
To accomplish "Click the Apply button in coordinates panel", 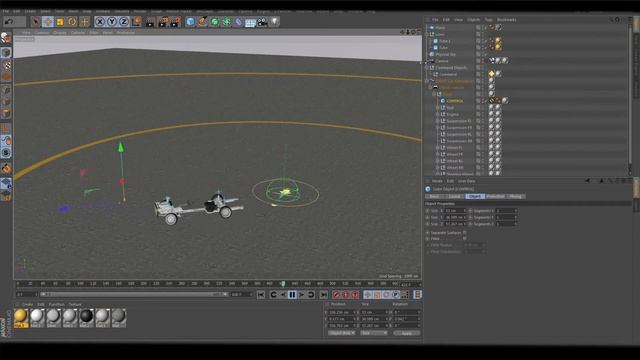I will [407, 333].
